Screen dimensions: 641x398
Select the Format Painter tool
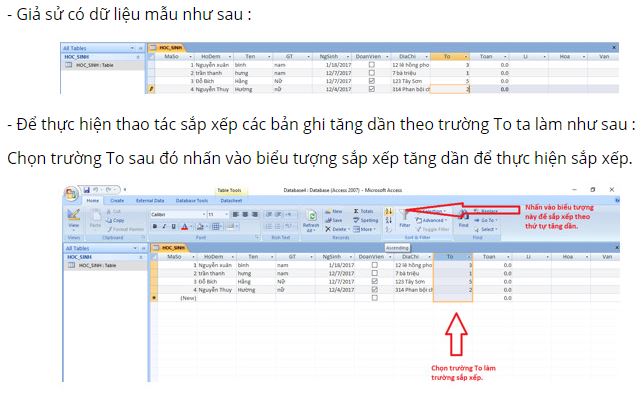pyautogui.click(x=125, y=229)
